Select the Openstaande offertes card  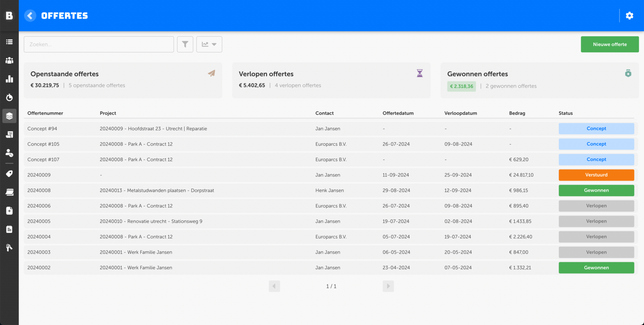tap(123, 80)
